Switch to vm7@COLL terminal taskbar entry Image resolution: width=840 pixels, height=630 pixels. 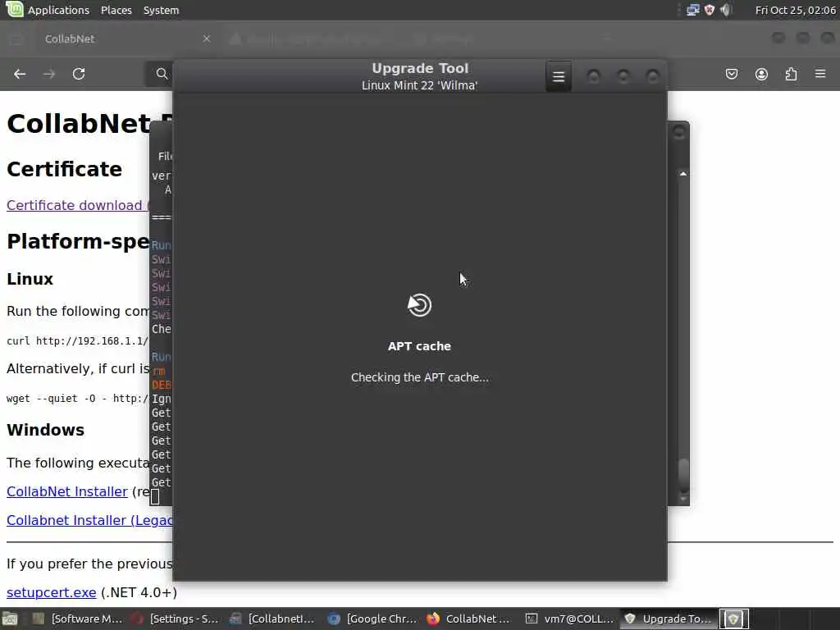[x=571, y=619]
